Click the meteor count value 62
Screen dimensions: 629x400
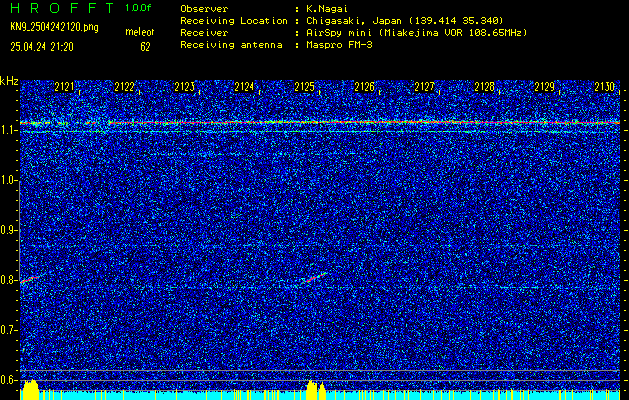(145, 47)
